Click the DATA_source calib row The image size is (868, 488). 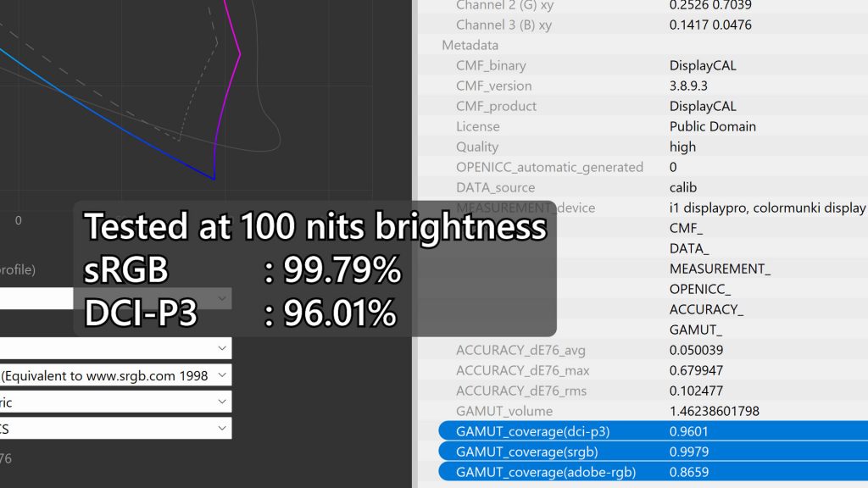coord(643,187)
